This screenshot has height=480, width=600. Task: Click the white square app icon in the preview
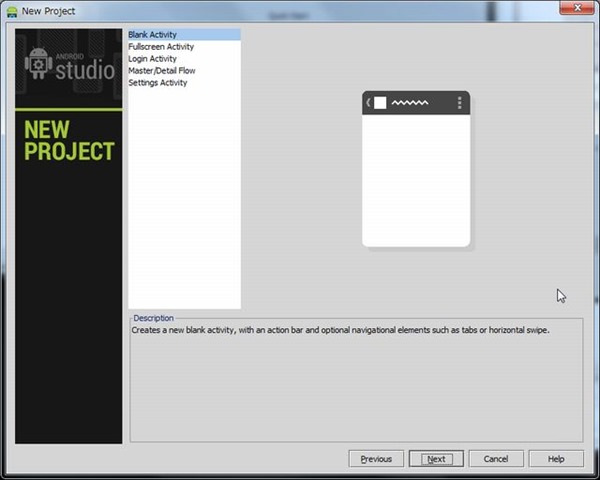pyautogui.click(x=380, y=103)
